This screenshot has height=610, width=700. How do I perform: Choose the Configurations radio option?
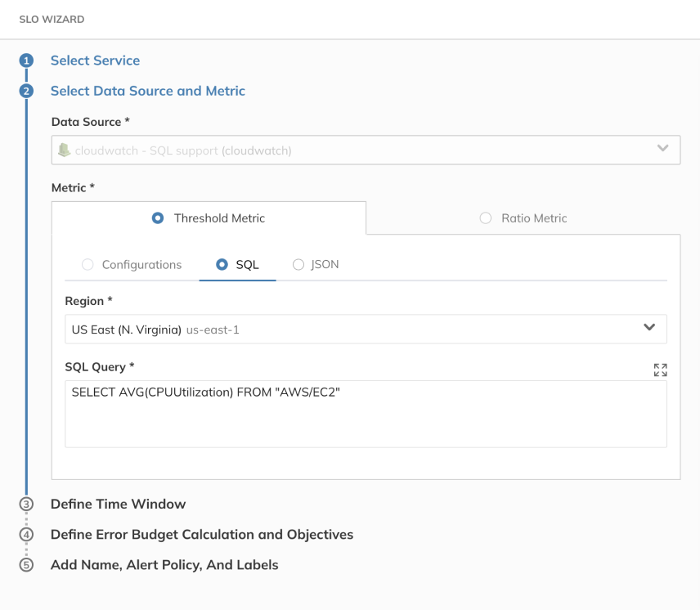tap(87, 264)
